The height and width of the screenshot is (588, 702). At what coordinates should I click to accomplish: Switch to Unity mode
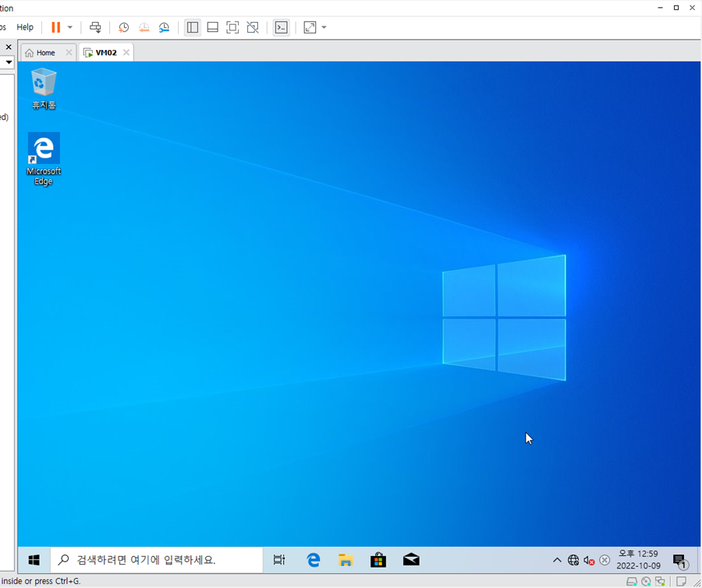pyautogui.click(x=253, y=27)
